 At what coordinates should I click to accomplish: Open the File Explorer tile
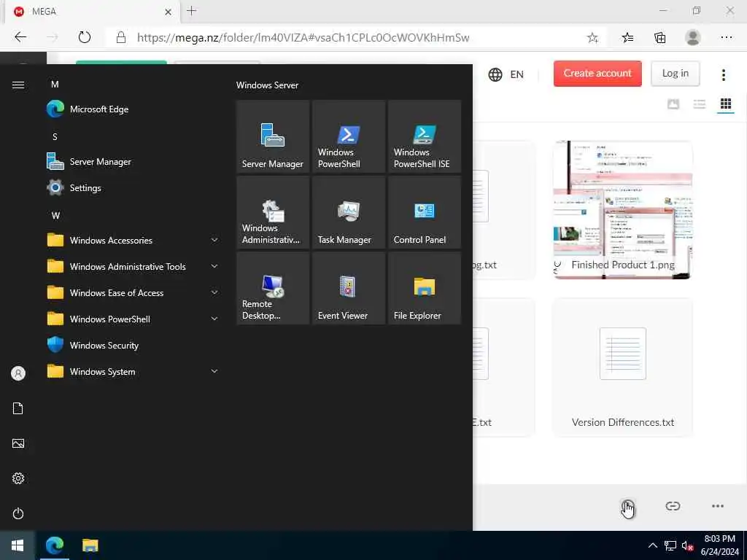pyautogui.click(x=424, y=288)
